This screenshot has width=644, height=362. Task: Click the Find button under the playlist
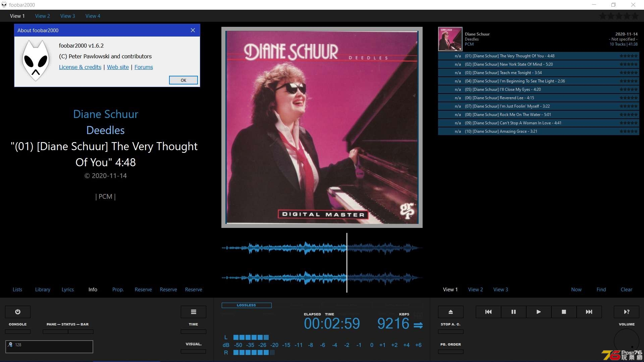pos(601,290)
